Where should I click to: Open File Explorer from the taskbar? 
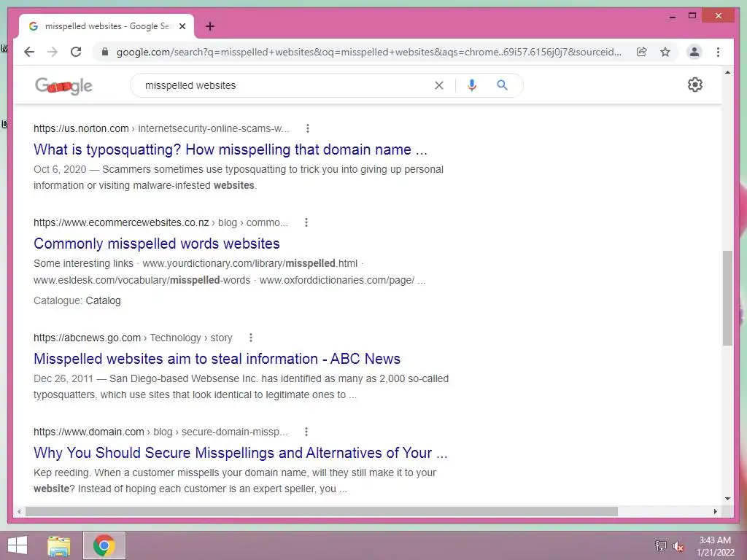click(x=59, y=545)
